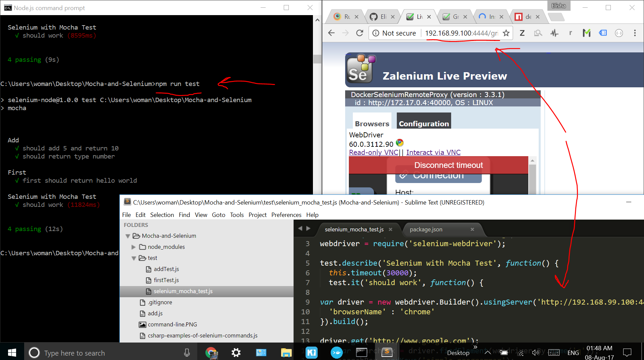The height and width of the screenshot is (360, 644).
Task: Follow the Read-only VNC link
Action: (x=374, y=152)
